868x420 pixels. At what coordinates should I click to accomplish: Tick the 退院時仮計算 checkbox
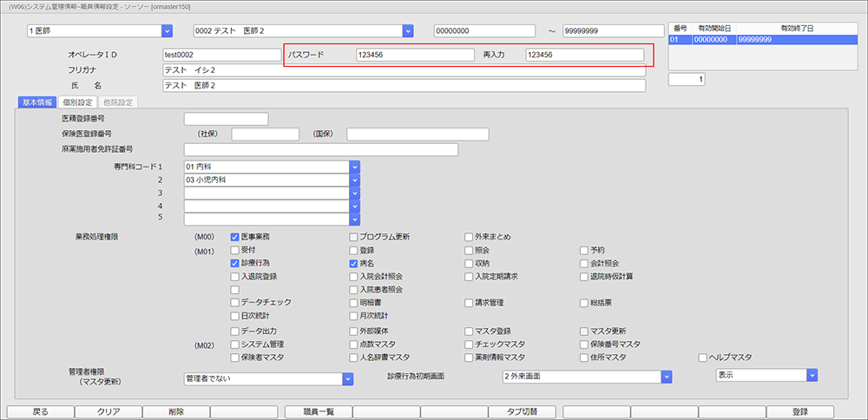click(x=584, y=277)
